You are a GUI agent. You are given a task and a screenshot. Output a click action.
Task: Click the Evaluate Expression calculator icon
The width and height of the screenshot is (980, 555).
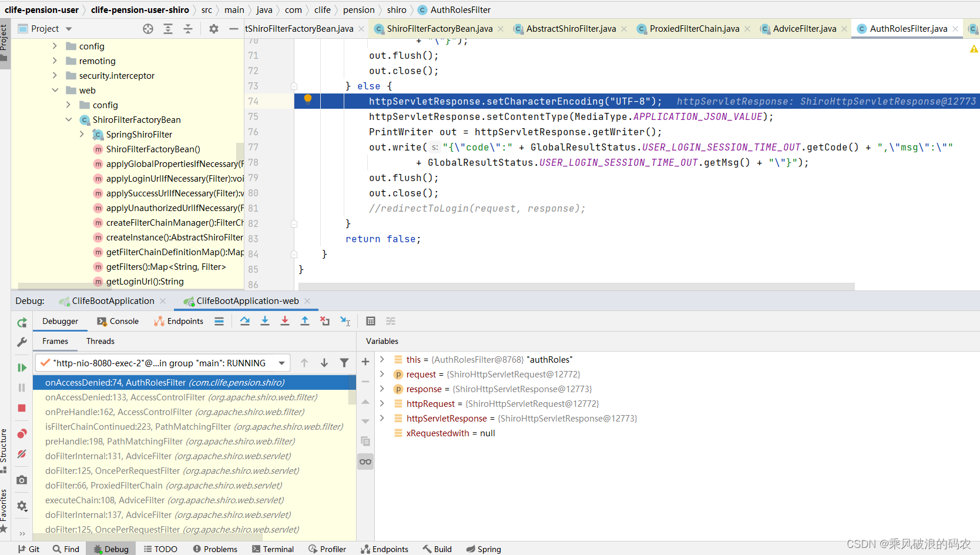tap(371, 321)
